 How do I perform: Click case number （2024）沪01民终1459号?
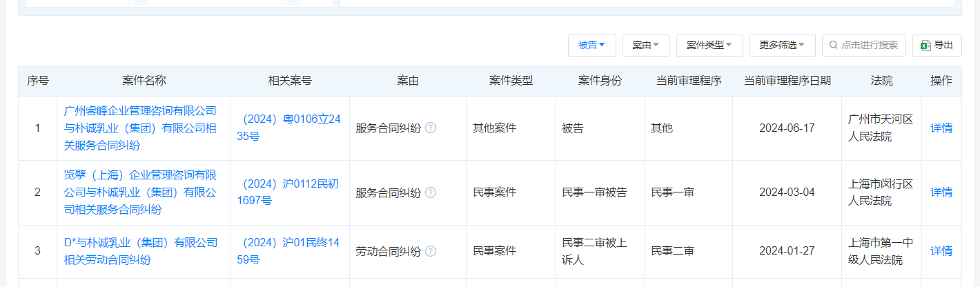pos(289,251)
